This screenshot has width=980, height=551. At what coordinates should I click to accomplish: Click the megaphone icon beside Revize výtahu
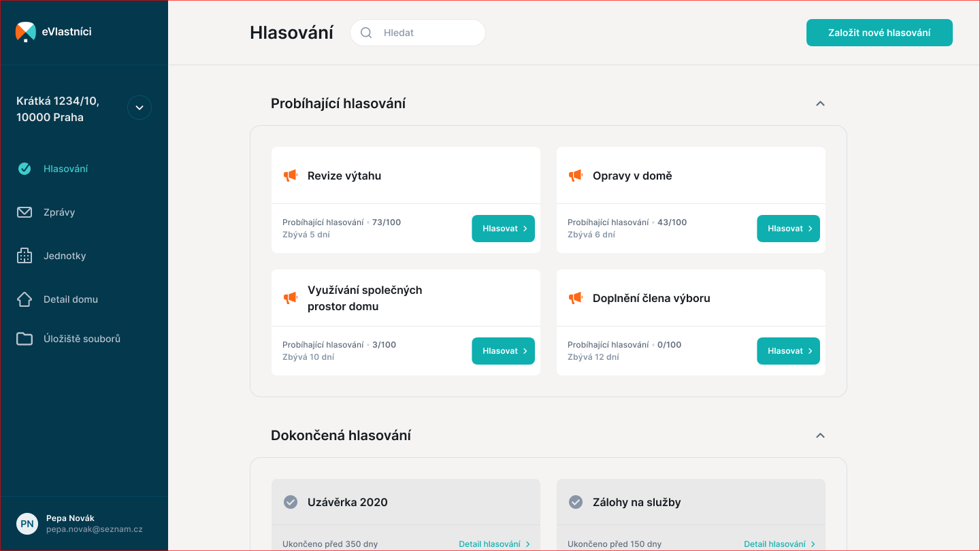(x=291, y=176)
